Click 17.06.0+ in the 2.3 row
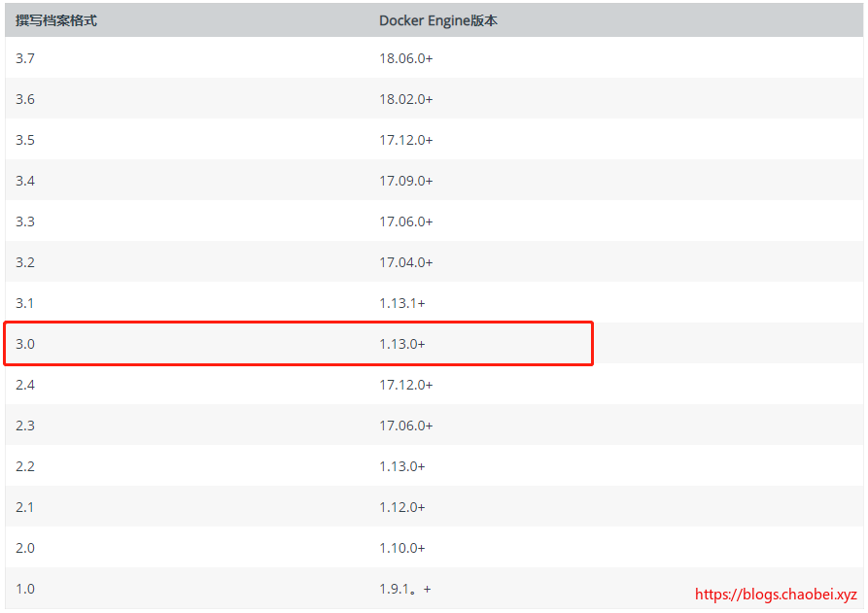The image size is (868, 613). pos(405,426)
